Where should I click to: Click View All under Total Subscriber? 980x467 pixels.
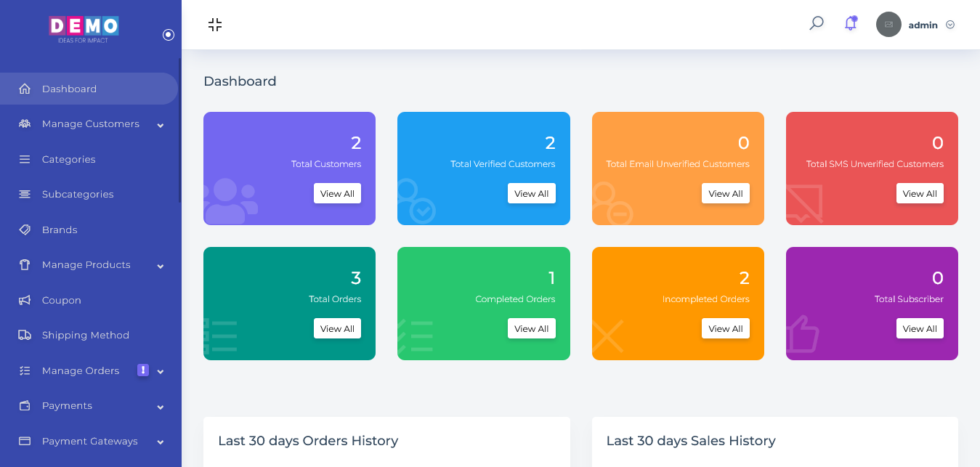click(x=920, y=328)
